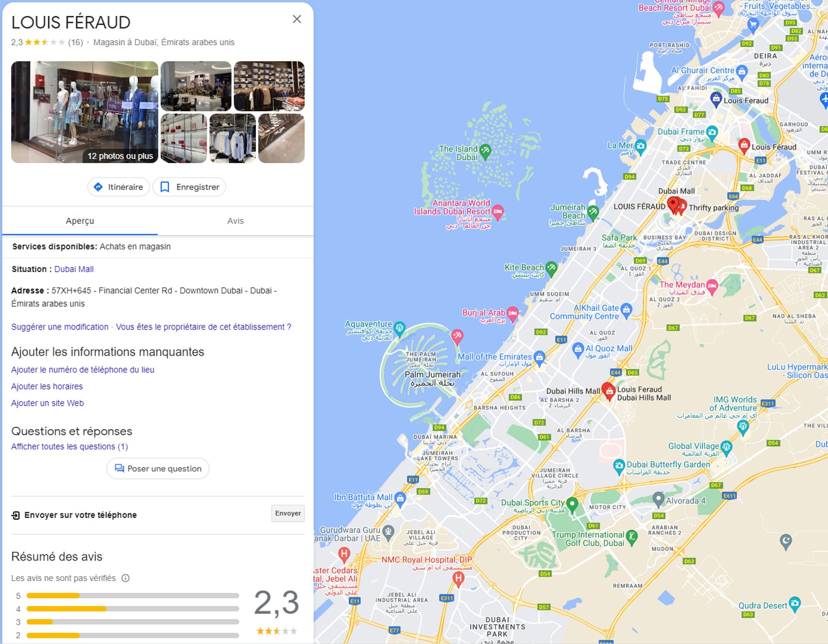This screenshot has width=828, height=644.
Task: Click the Burj-al-Arab hotel pin
Action: 513,314
